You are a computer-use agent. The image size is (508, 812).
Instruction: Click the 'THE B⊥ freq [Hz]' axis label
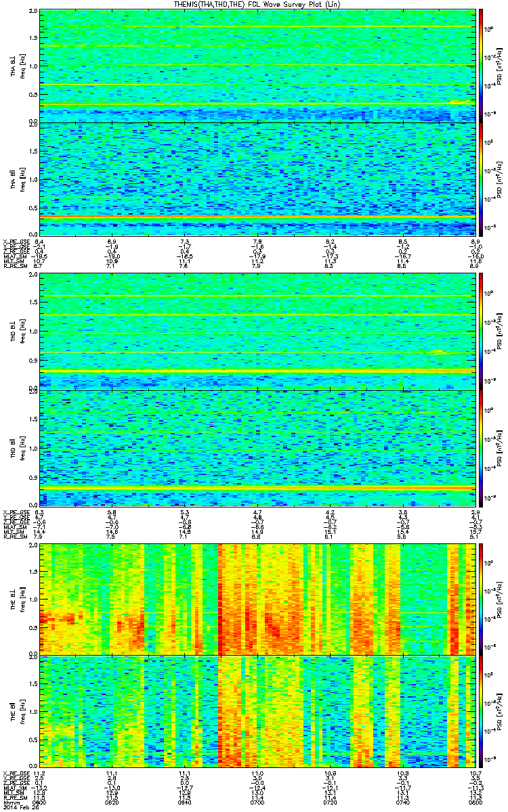[18, 598]
